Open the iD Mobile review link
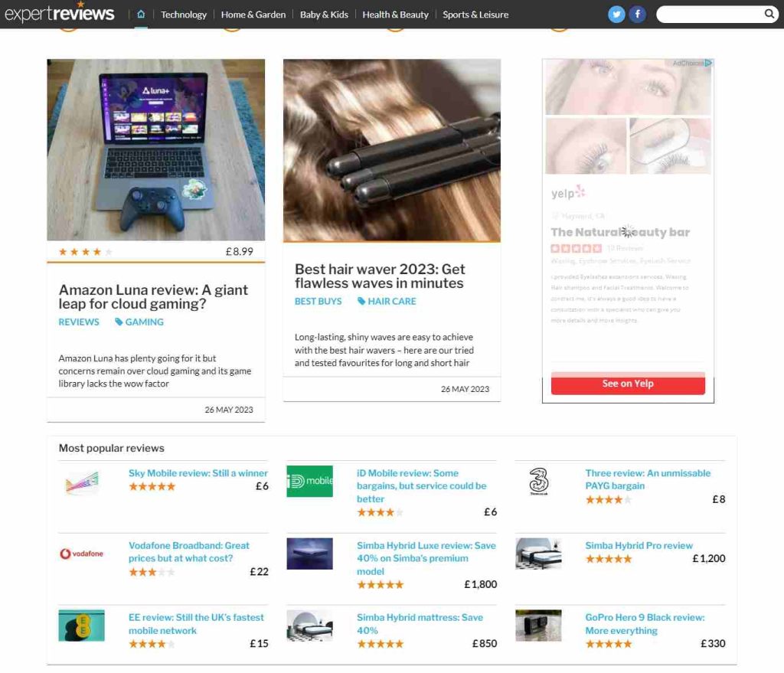Screen dimensions: 784x673 (422, 485)
